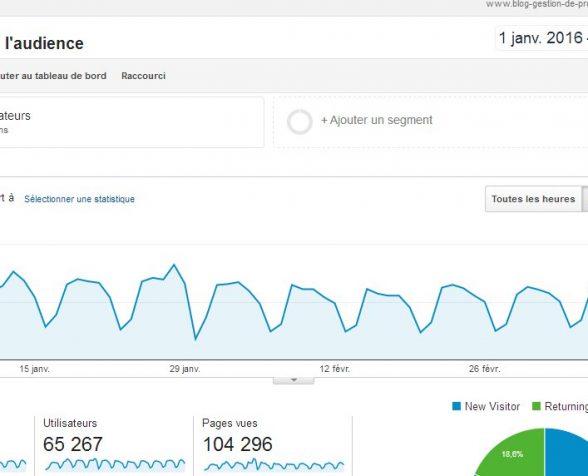The image size is (588, 476).
Task: Click the 26 févr. axis label
Action: [484, 369]
